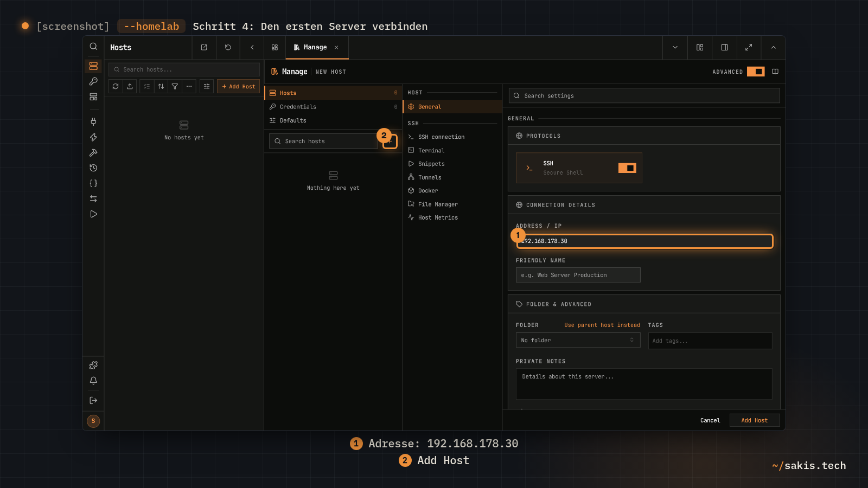Open the hammer tools icon in sidebar
The image size is (868, 488).
tap(93, 153)
